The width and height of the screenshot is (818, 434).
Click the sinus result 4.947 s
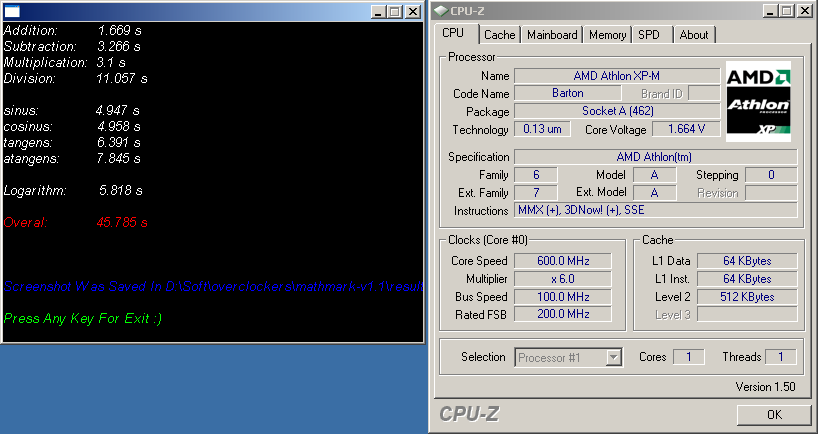118,111
